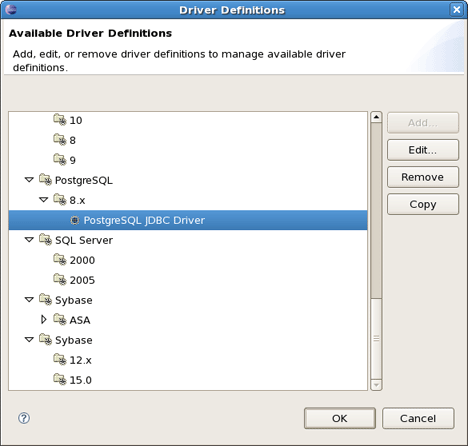Select the 10 tree item

76,120
